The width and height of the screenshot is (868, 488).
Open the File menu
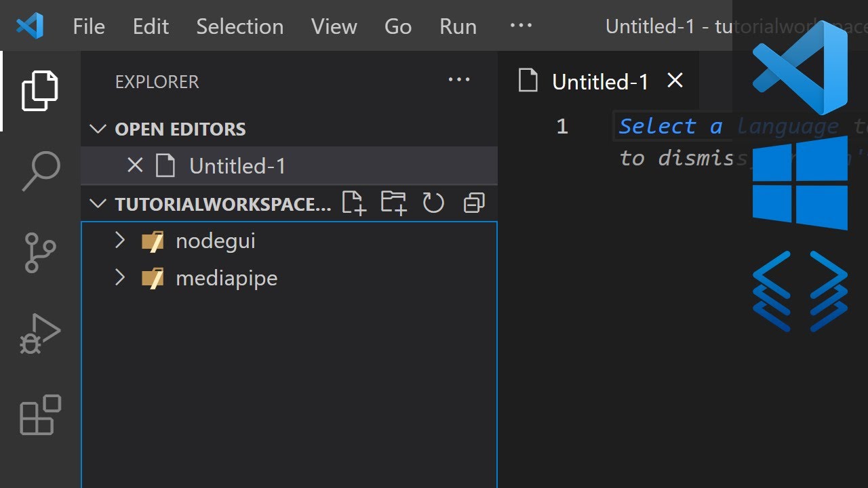coord(89,26)
